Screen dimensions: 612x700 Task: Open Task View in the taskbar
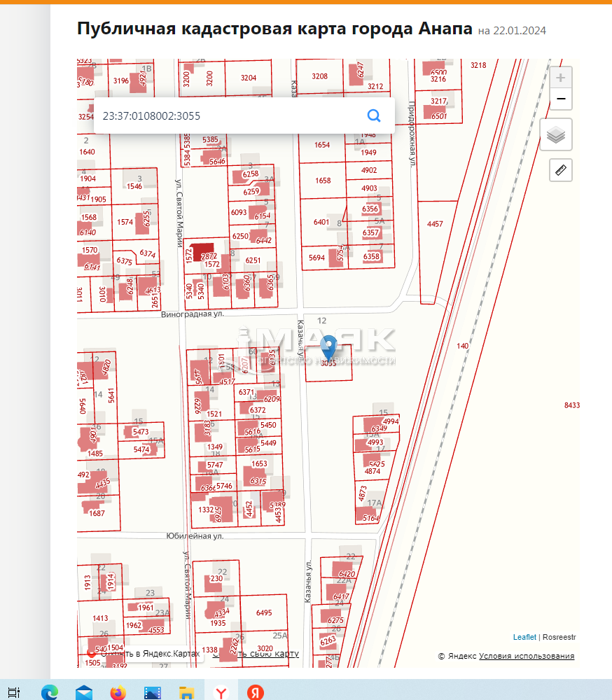pyautogui.click(x=15, y=692)
